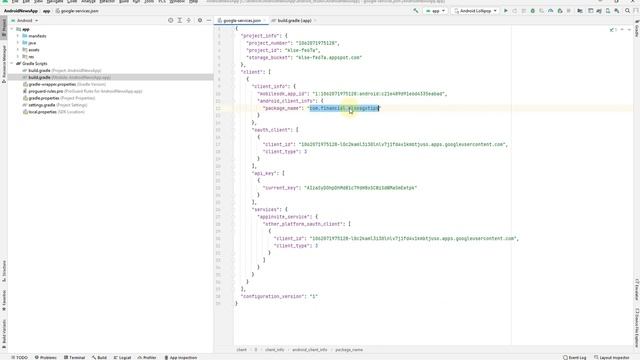
Task: Click google-services.json breadcrumb in navigation bar
Action: [x=77, y=11]
